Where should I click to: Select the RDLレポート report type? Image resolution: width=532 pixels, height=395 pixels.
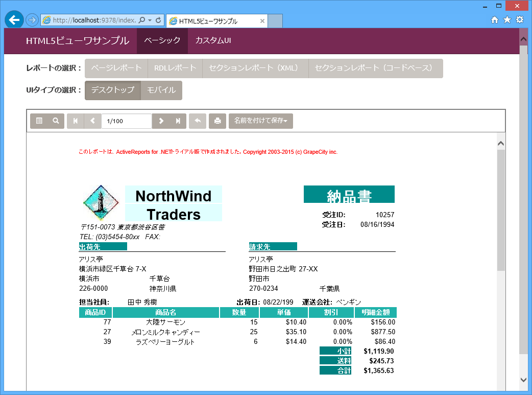pyautogui.click(x=175, y=68)
